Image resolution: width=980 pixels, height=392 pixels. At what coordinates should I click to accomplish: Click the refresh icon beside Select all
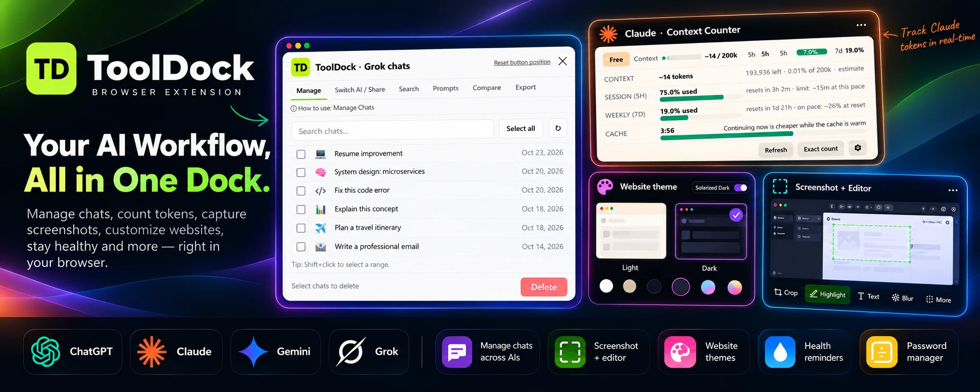click(558, 128)
